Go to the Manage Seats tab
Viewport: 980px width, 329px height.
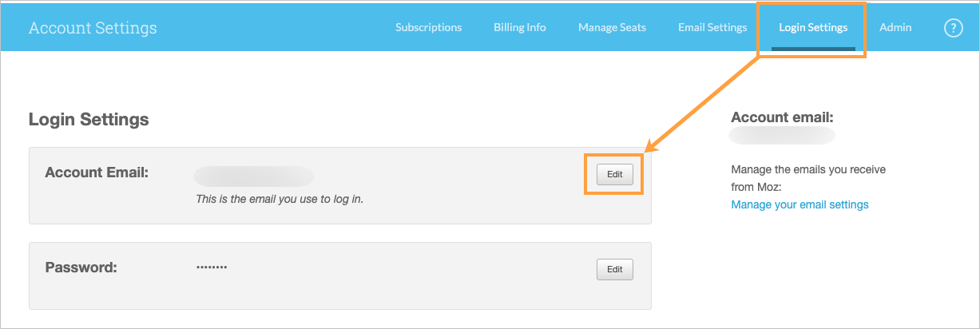[612, 27]
